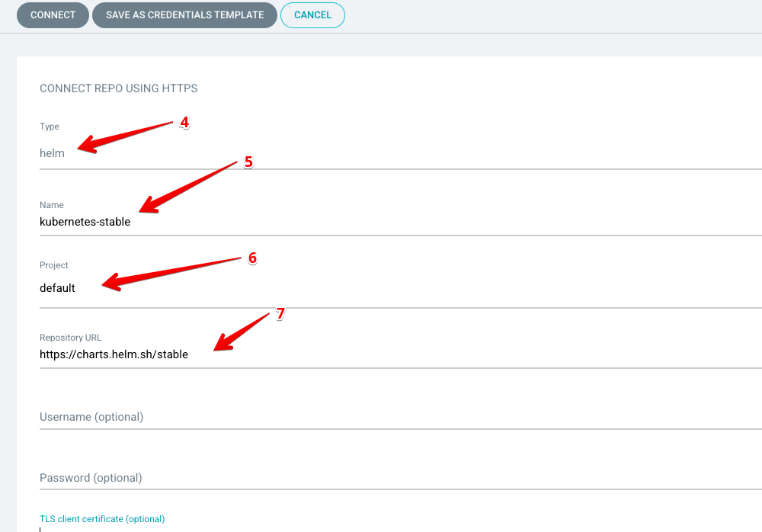Viewport: 762px width, 532px height.
Task: Cancel the repo connection form
Action: (312, 15)
